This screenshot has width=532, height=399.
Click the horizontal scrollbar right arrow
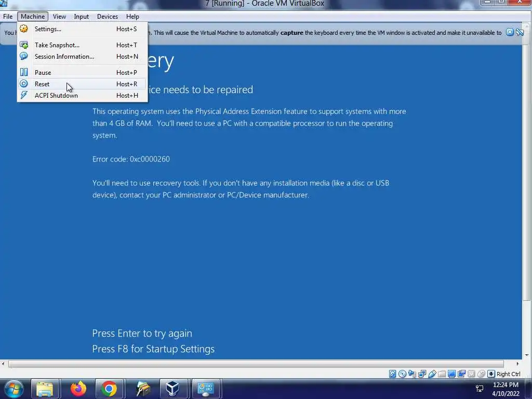(x=517, y=364)
